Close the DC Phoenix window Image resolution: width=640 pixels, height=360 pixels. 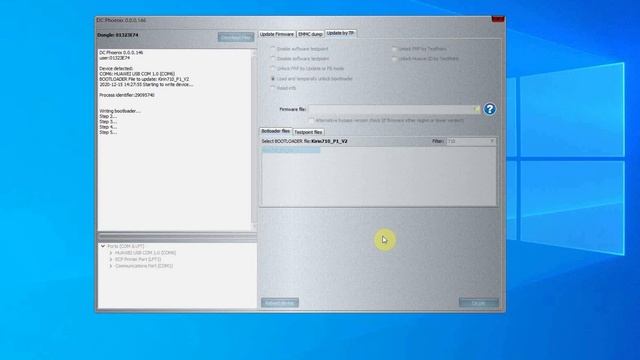coord(498,19)
